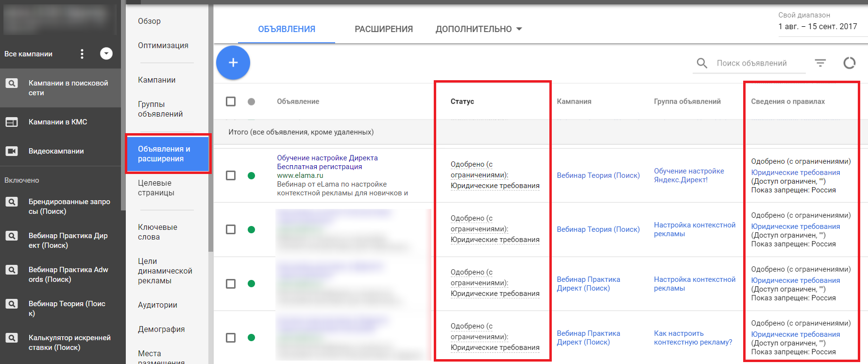Open Ключевые слова in the side menu
Image resolution: width=868 pixels, height=364 pixels.
[157, 232]
